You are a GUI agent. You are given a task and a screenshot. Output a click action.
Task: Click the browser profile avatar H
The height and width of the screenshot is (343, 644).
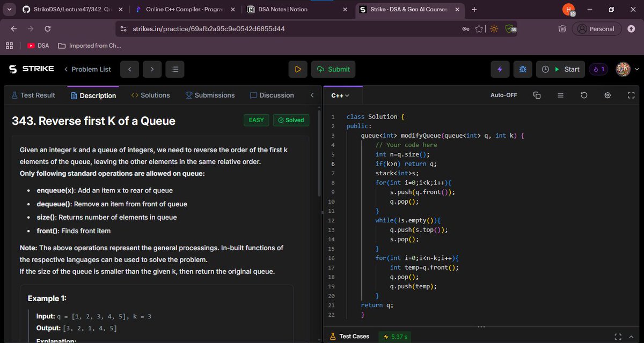click(569, 10)
